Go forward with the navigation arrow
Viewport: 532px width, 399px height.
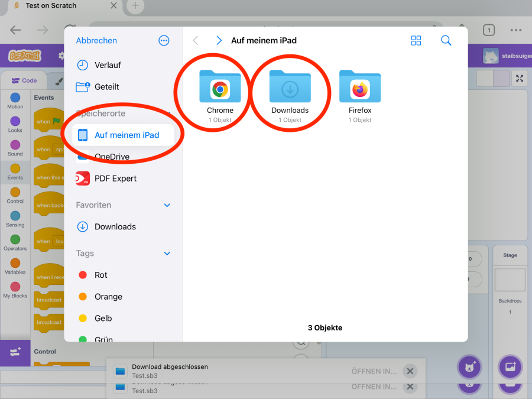(x=219, y=41)
